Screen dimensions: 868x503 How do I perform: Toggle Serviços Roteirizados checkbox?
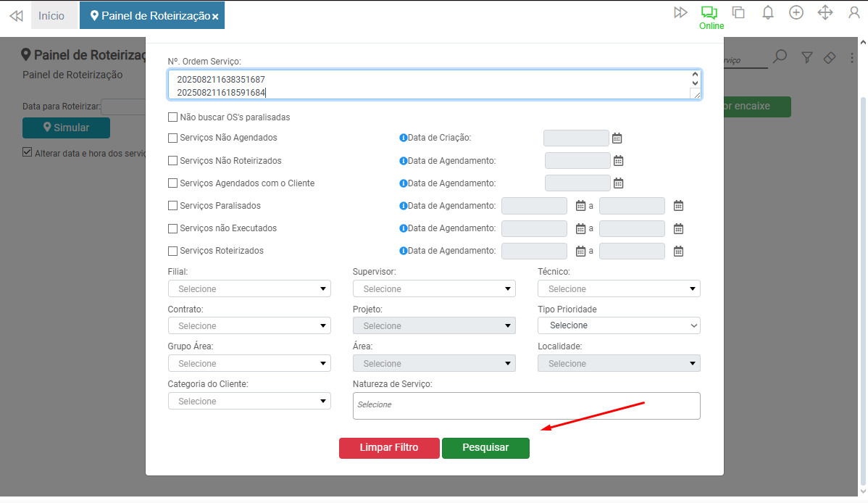click(x=172, y=251)
